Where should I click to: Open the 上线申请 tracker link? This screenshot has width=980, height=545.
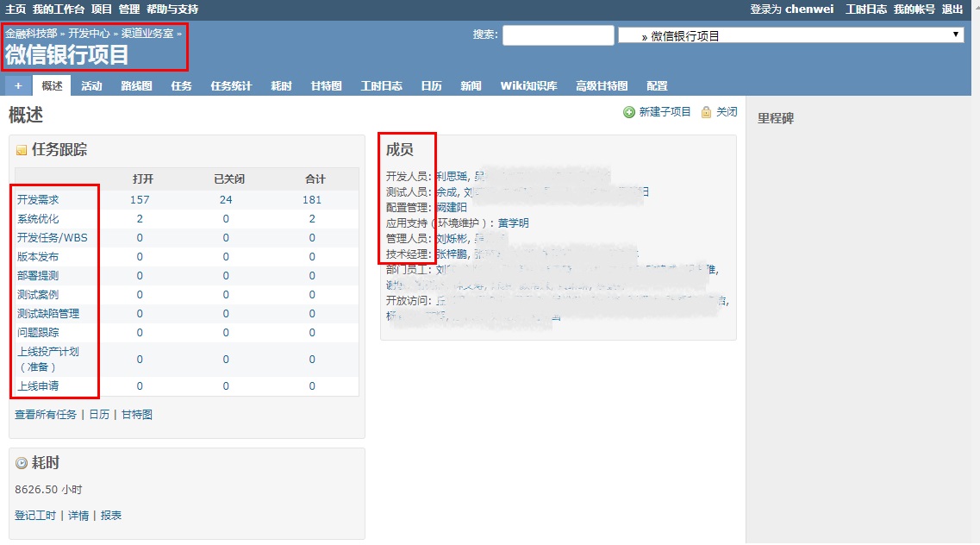38,386
